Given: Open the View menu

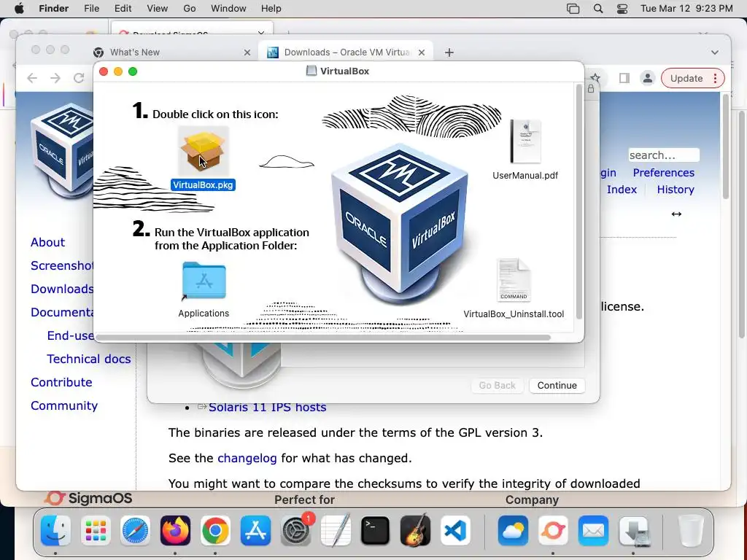Looking at the screenshot, I should click(x=158, y=9).
